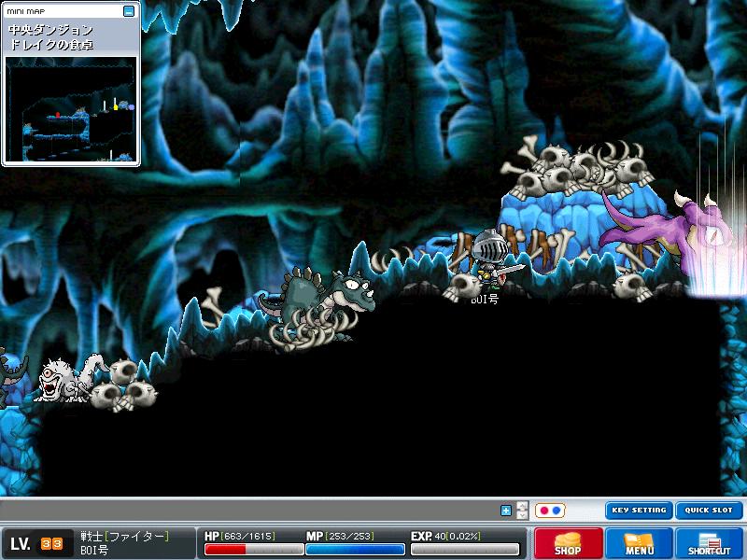Click the purple marker on the mini map

[132, 107]
